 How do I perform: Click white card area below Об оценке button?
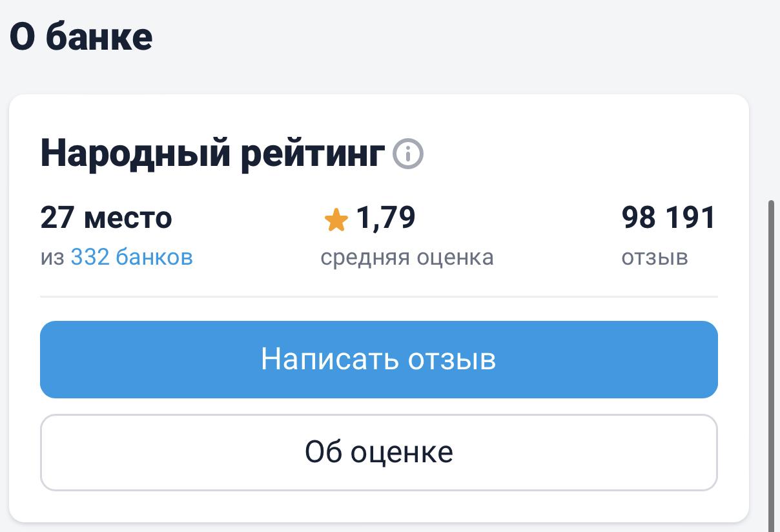pyautogui.click(x=379, y=506)
